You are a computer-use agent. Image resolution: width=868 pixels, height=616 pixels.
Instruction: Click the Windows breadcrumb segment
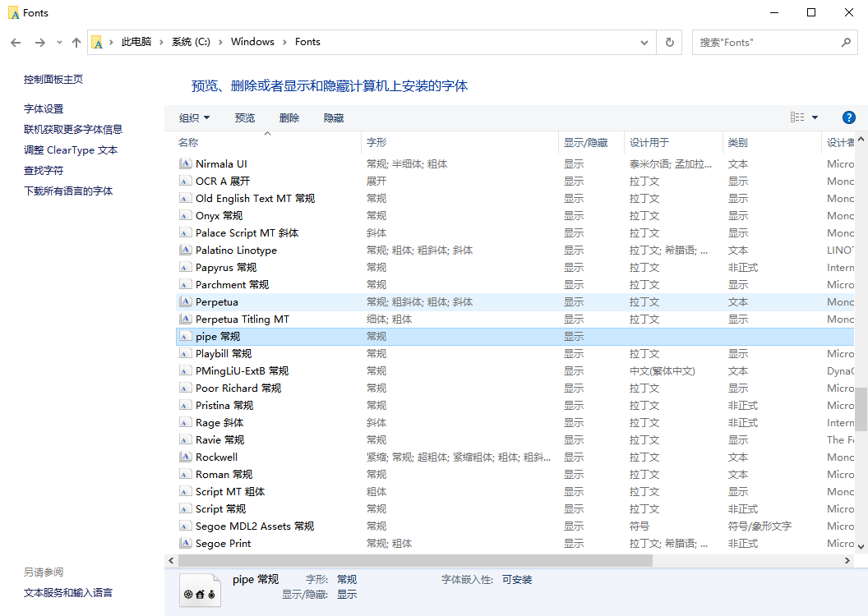(252, 42)
